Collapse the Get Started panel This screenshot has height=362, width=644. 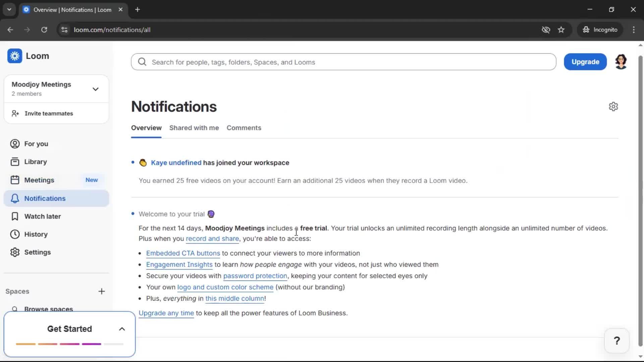tap(122, 329)
